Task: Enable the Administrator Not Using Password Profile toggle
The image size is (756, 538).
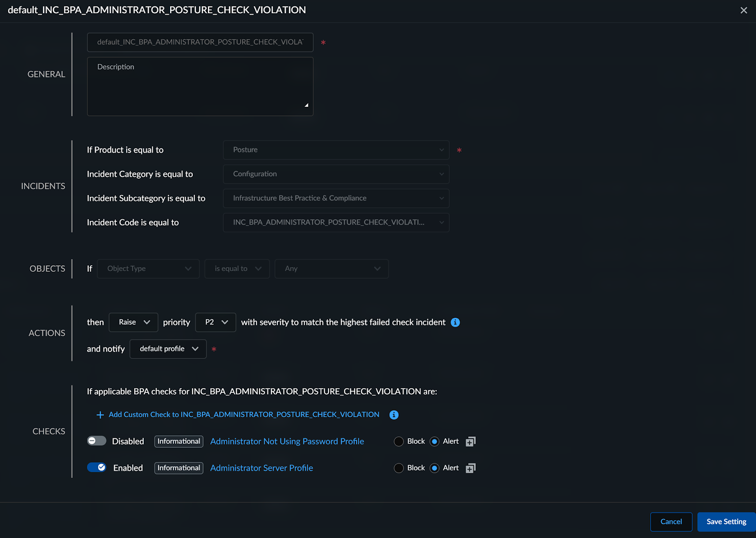Action: (97, 441)
